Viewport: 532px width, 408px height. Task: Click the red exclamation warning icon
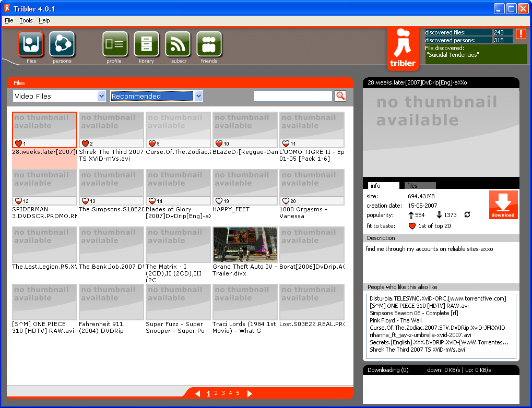click(521, 34)
